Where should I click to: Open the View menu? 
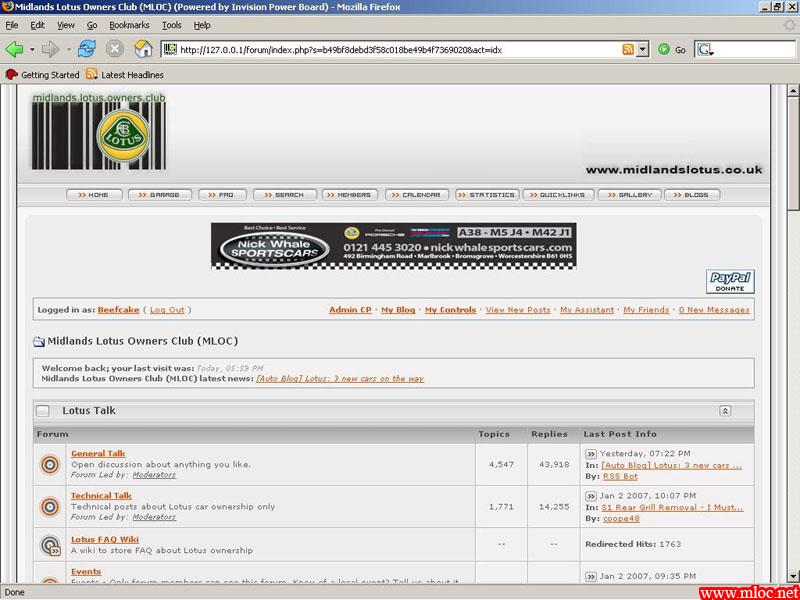pyautogui.click(x=66, y=25)
